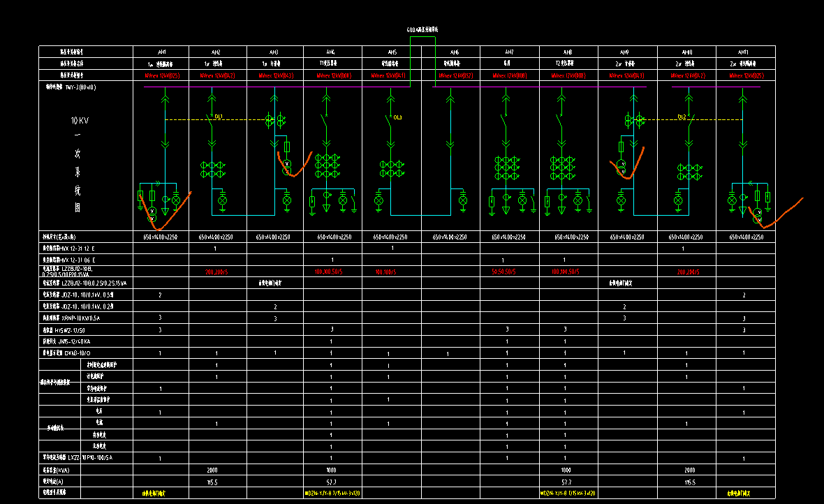
Task: Select the 2000 capacity value under AH2
Action: pos(212,470)
